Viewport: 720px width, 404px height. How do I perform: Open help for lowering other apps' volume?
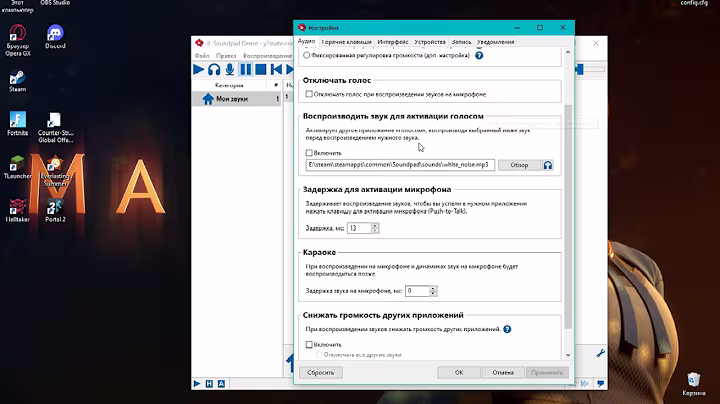coord(507,329)
